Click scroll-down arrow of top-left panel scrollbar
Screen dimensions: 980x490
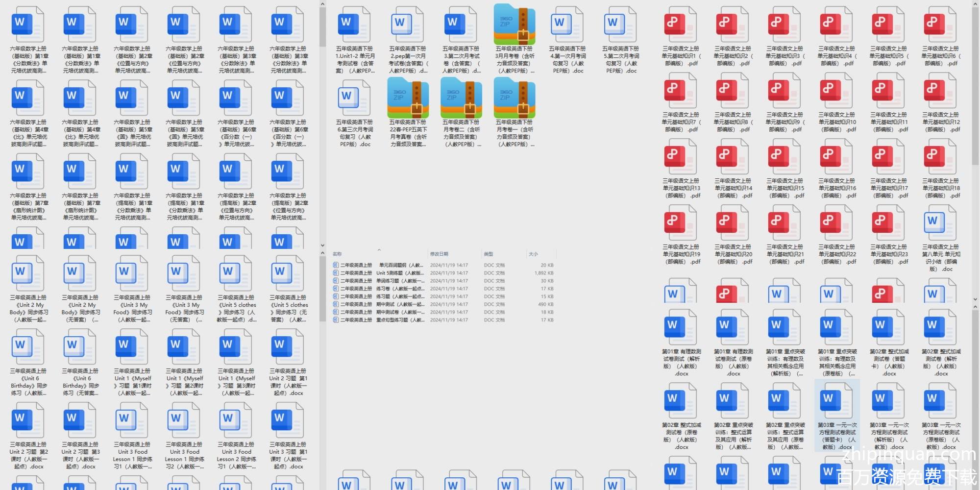pyautogui.click(x=322, y=245)
